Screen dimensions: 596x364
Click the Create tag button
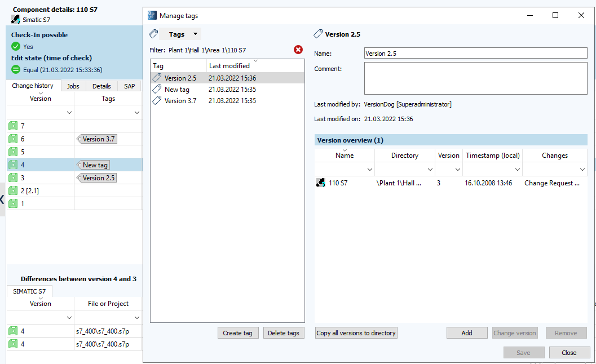[237, 333]
